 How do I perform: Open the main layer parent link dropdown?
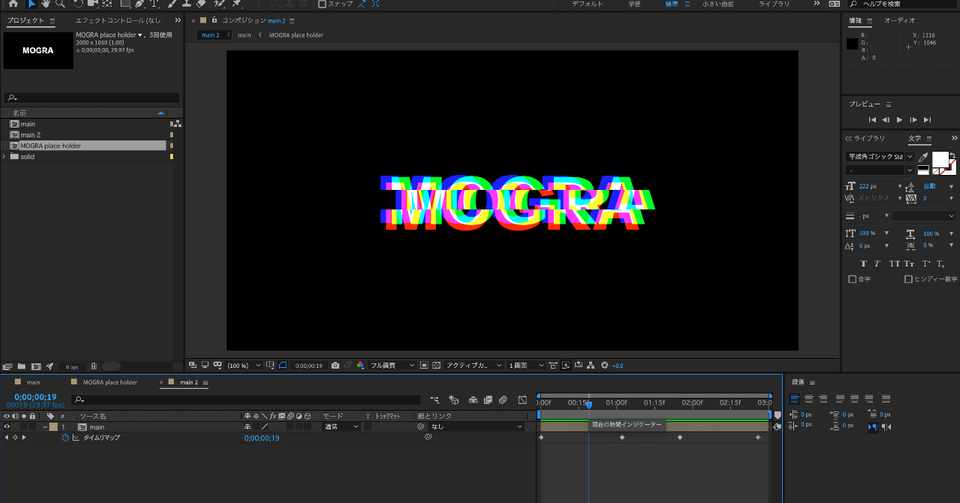click(x=476, y=427)
